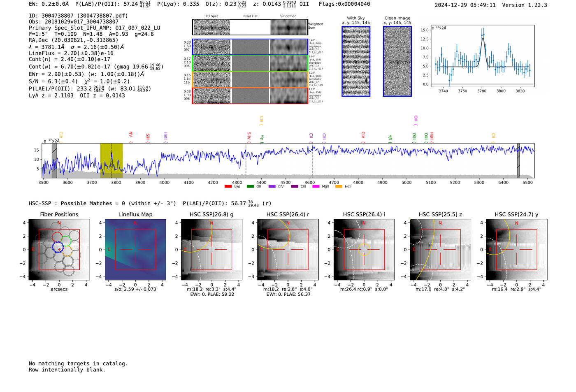Click the dashed line near 4340 Å
The image size is (576, 392).
246,160
